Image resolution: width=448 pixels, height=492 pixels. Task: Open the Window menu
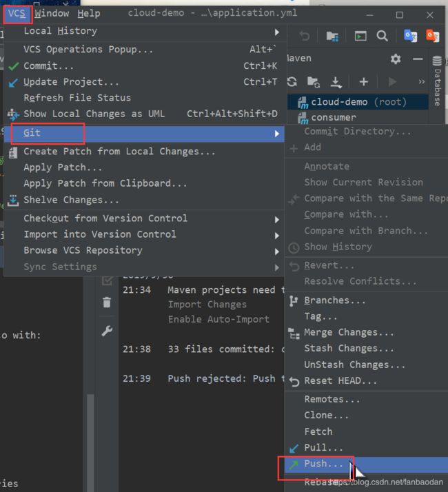pyautogui.click(x=52, y=14)
